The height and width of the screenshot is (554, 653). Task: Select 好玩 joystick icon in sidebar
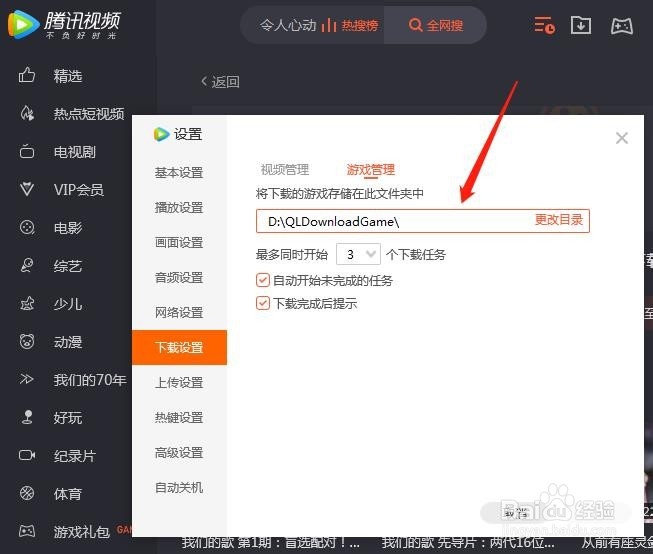point(27,417)
